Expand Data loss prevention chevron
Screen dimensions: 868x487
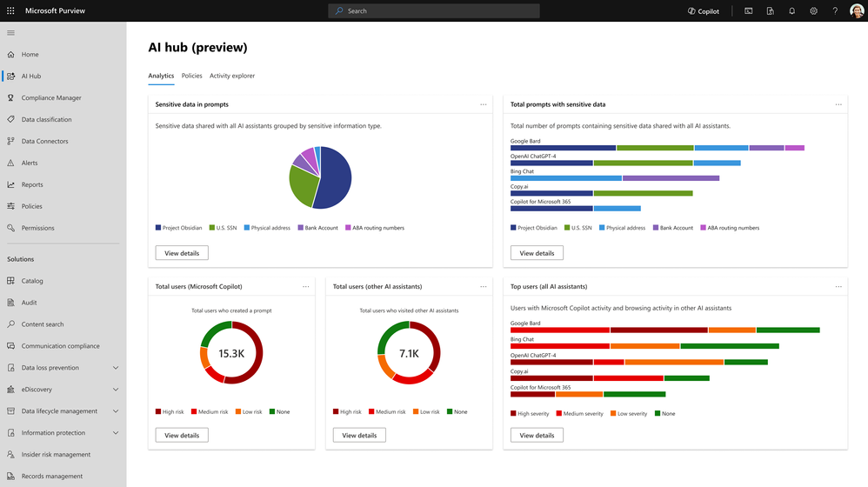(116, 368)
